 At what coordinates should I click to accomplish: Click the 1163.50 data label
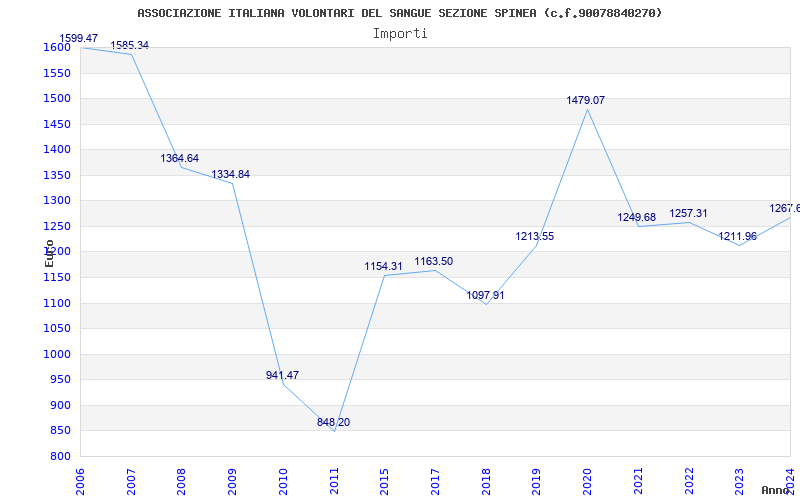(434, 262)
